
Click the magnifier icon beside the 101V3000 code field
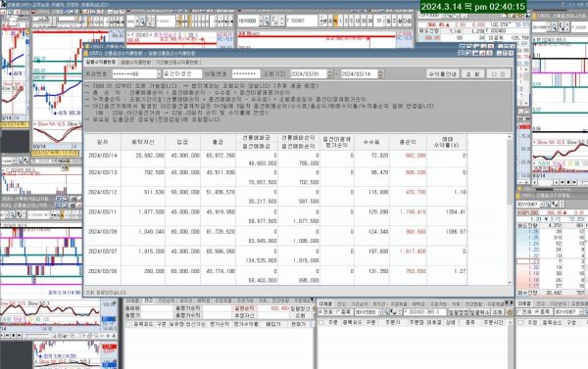point(267,21)
